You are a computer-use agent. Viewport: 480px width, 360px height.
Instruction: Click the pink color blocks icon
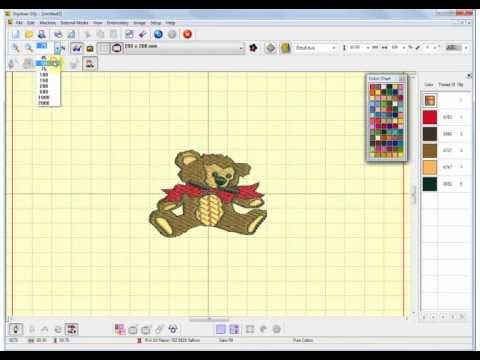tap(120, 329)
